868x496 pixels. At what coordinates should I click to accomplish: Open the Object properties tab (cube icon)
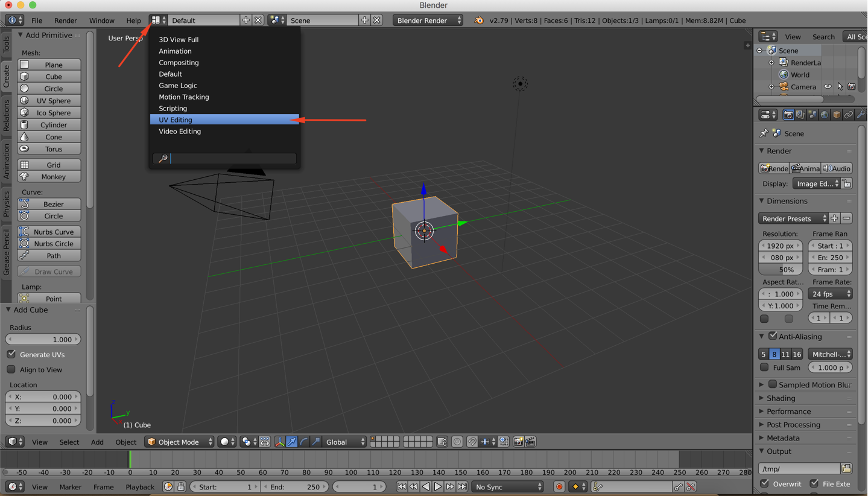(837, 115)
